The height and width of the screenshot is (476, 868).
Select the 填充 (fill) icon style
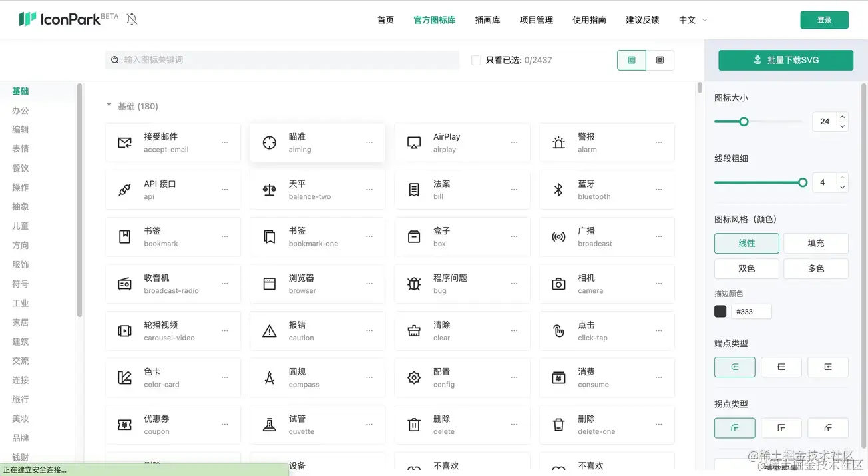click(815, 243)
